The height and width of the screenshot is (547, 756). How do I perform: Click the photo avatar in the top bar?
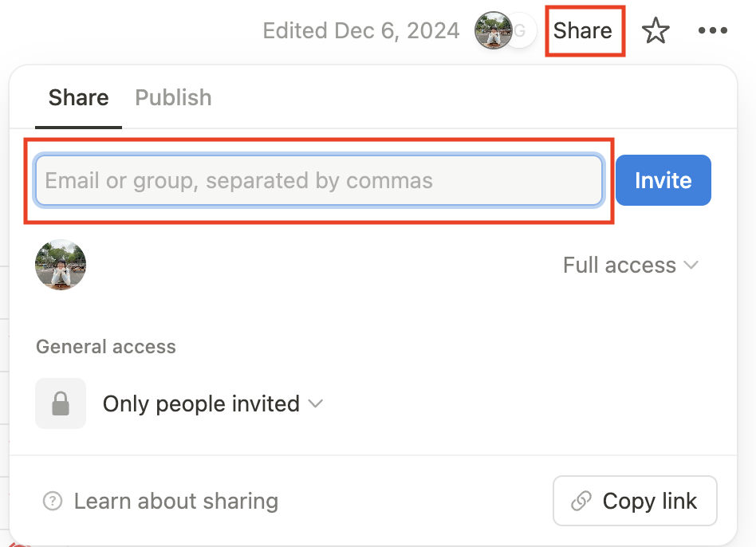pyautogui.click(x=491, y=31)
